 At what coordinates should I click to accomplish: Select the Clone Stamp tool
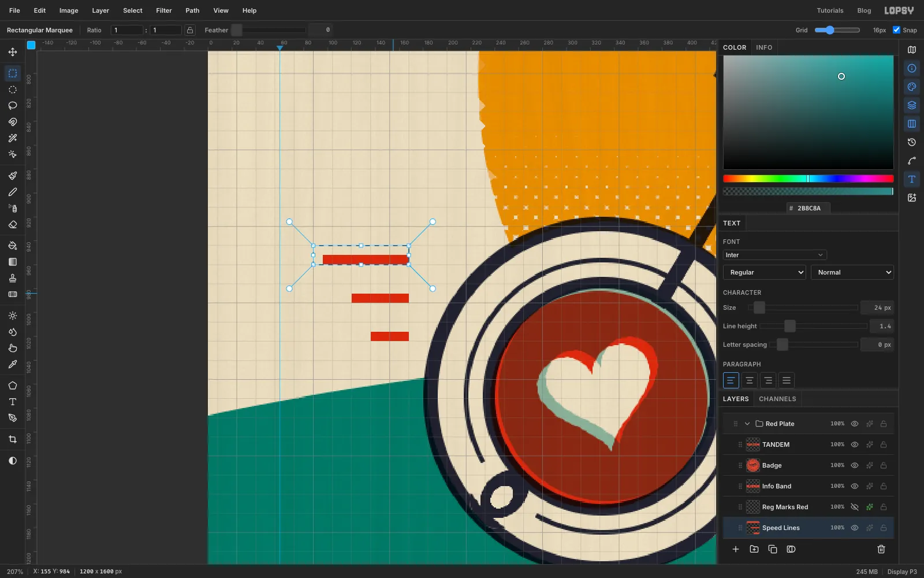point(13,278)
